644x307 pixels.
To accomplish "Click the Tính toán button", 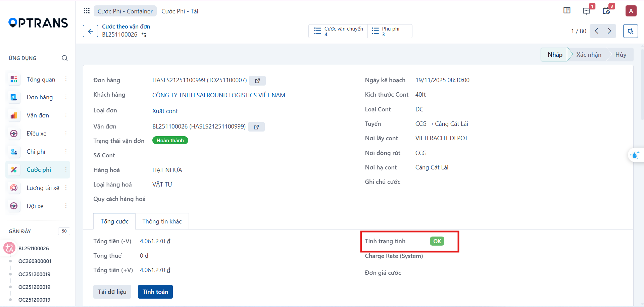I will pyautogui.click(x=155, y=292).
